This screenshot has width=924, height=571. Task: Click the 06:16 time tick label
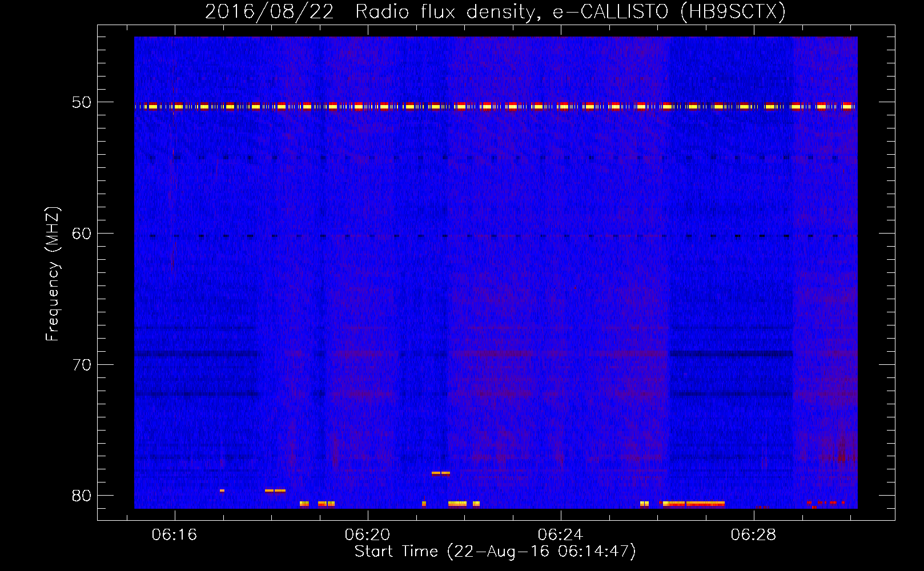pyautogui.click(x=174, y=535)
